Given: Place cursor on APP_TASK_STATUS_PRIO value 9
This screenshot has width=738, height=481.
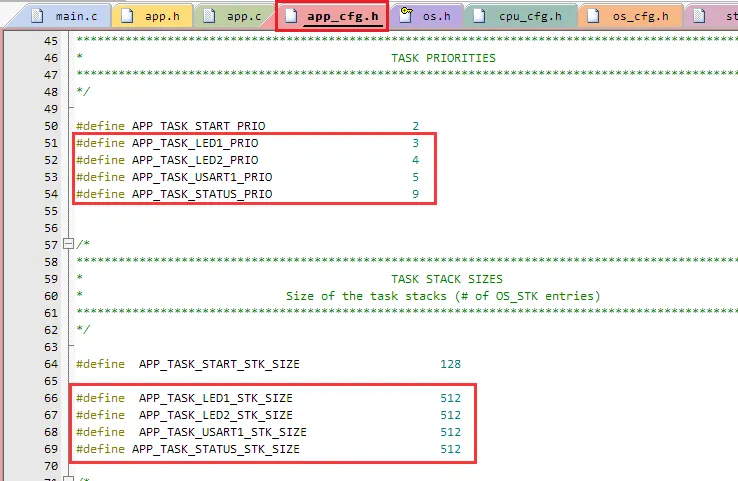Looking at the screenshot, I should [x=415, y=193].
